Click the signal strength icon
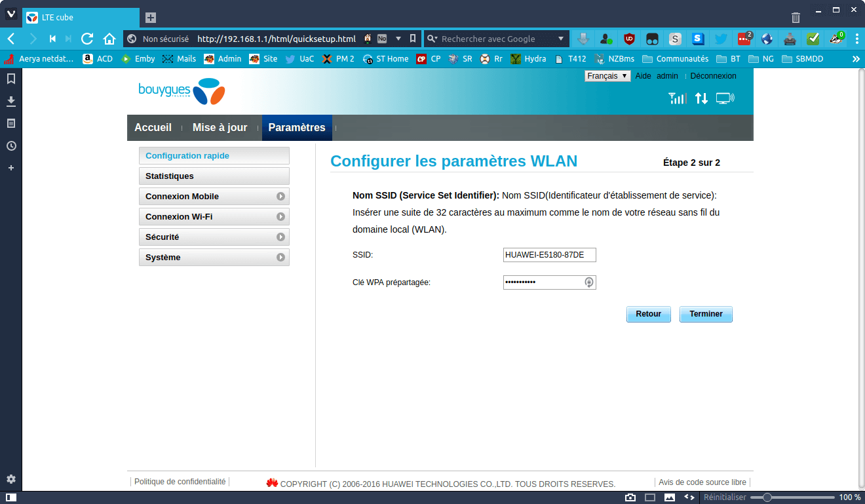This screenshot has width=865, height=504. click(677, 98)
